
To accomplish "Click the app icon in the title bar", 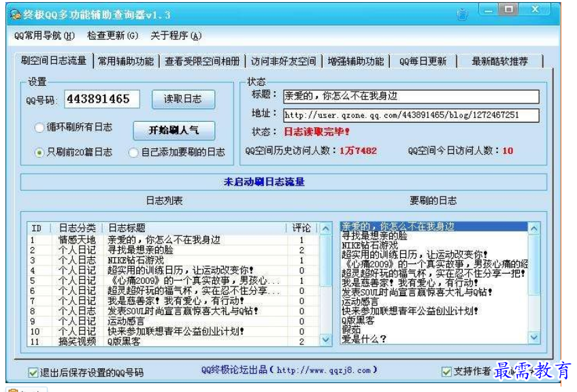I will [x=16, y=14].
